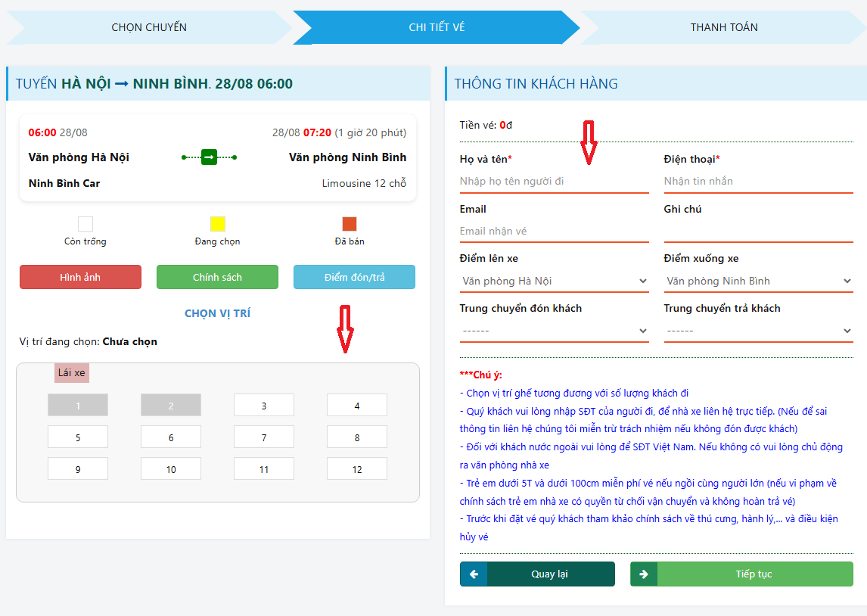Click the yellow Đang chọn legend swatch
The height and width of the screenshot is (616, 867).
click(218, 224)
